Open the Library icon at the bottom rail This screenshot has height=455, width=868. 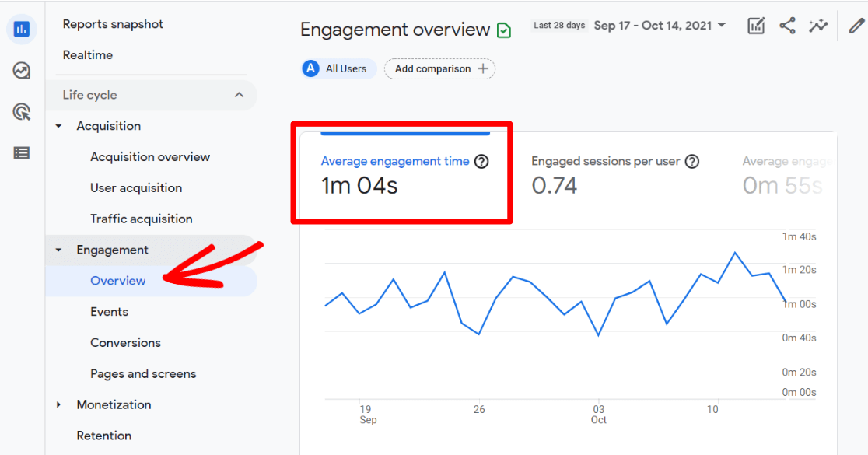click(21, 152)
